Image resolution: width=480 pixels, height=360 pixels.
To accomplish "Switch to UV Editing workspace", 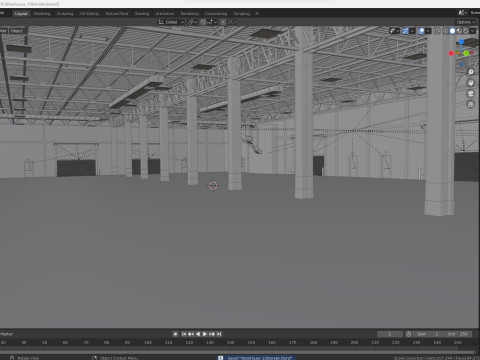I will point(89,14).
